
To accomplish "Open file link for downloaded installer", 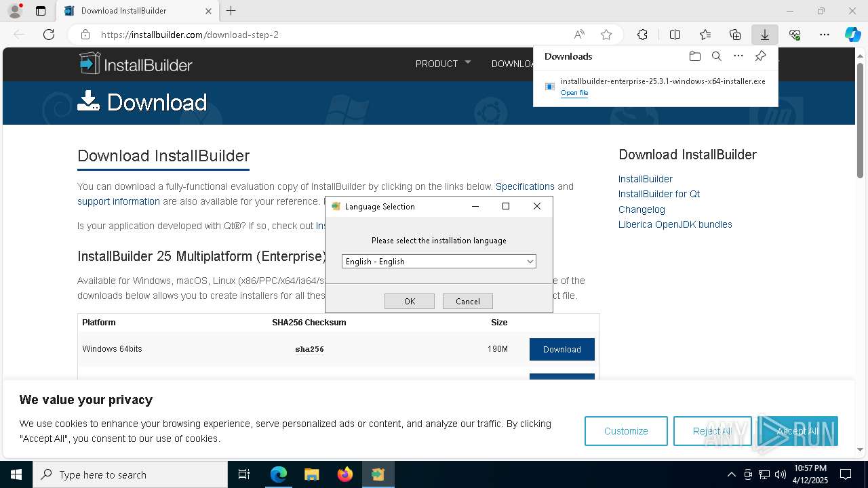I will (x=574, y=93).
